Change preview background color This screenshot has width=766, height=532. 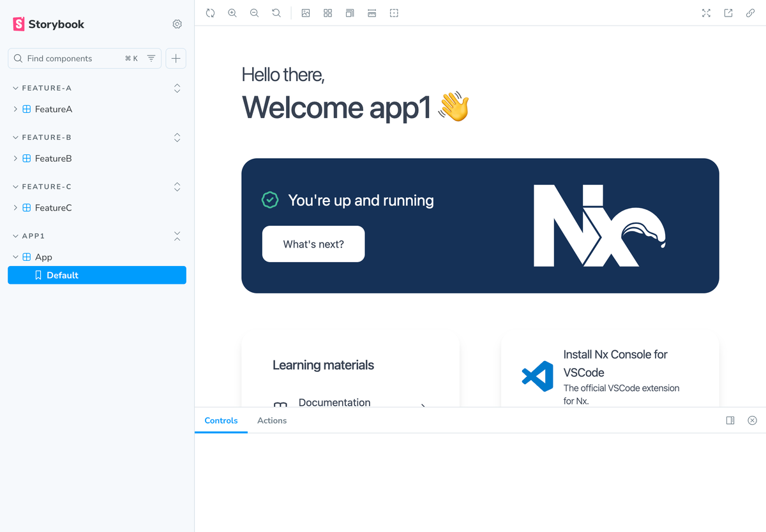(x=306, y=13)
